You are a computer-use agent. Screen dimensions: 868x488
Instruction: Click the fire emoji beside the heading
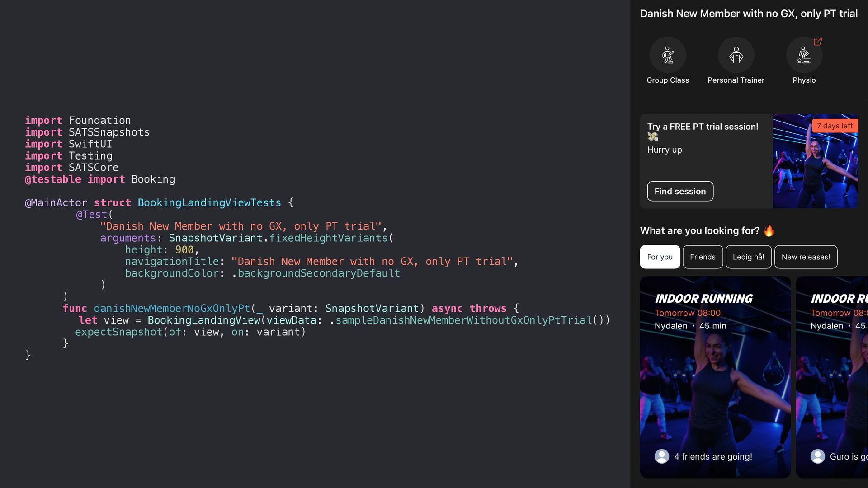pyautogui.click(x=769, y=231)
